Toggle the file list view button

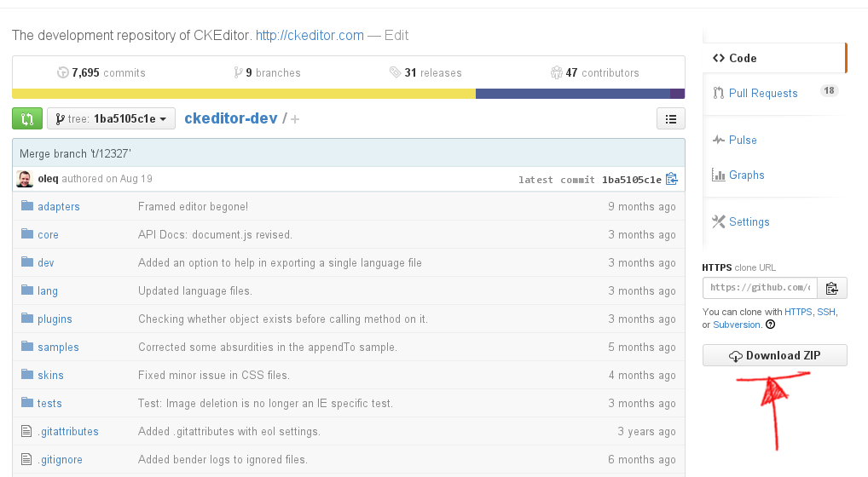(670, 119)
